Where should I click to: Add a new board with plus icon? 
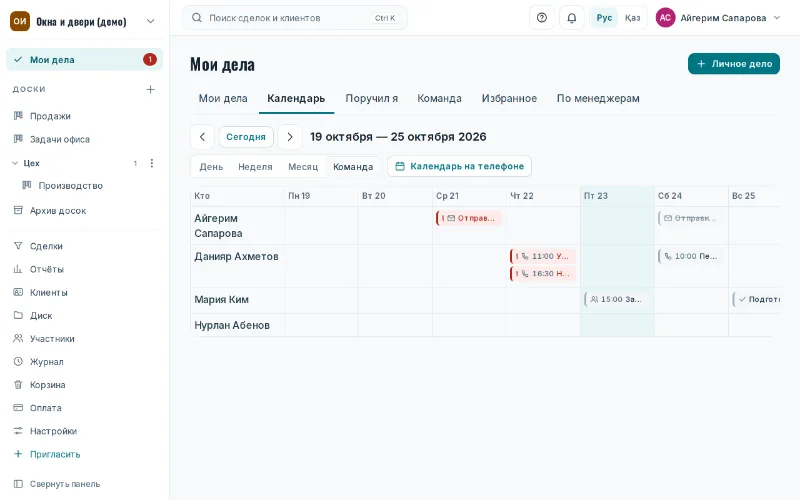[151, 89]
